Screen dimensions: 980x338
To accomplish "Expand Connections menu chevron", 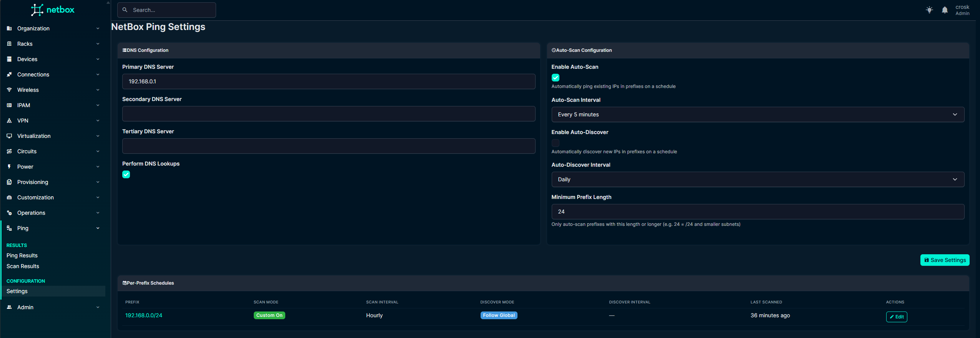I will point(98,75).
